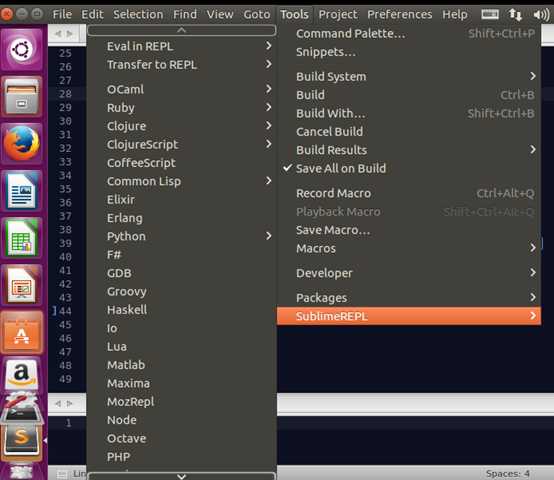The width and height of the screenshot is (554, 480).
Task: Expand the Macros submenu
Action: click(409, 248)
